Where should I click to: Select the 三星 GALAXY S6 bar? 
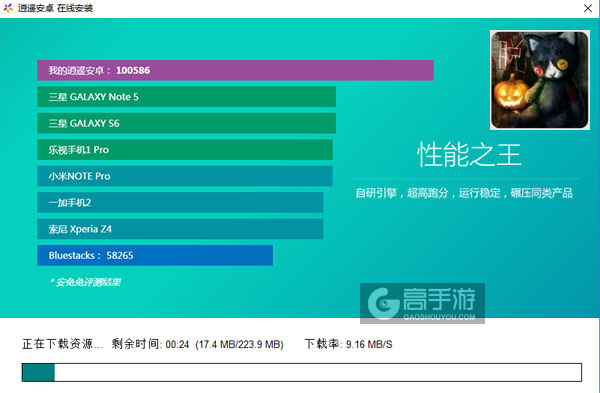[186, 123]
